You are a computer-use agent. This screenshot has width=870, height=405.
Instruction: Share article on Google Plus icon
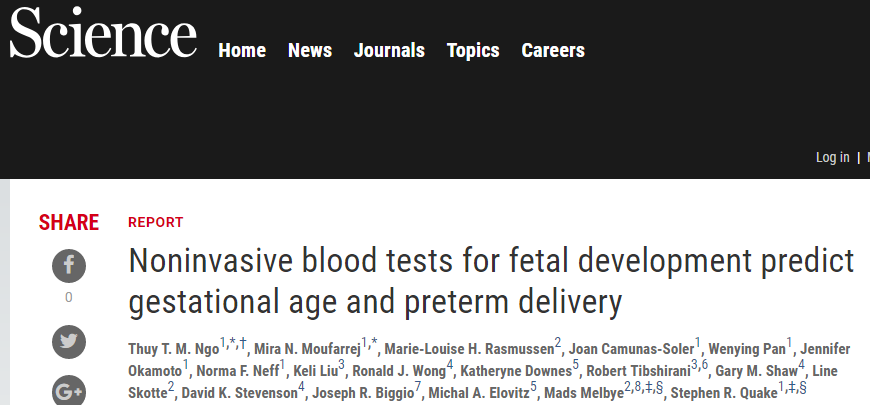point(69,391)
